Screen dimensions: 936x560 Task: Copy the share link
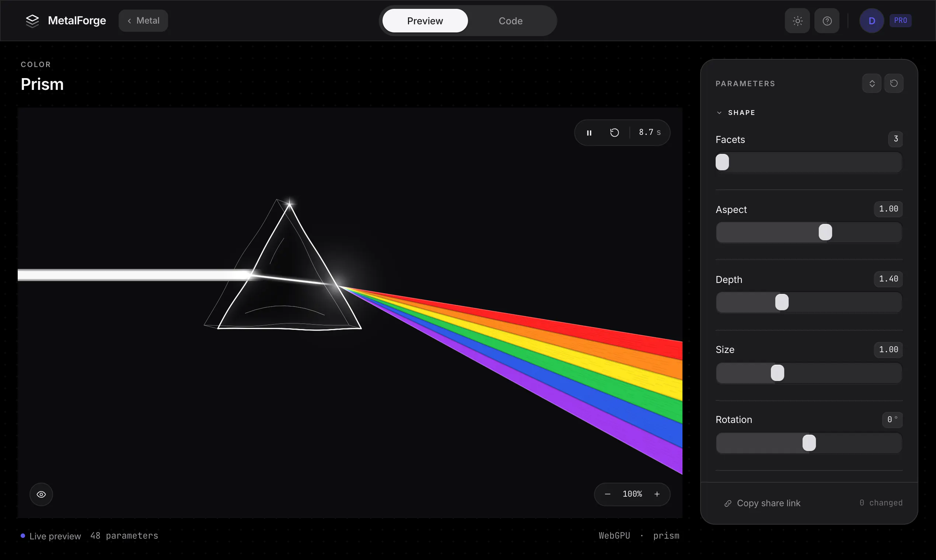(x=762, y=503)
